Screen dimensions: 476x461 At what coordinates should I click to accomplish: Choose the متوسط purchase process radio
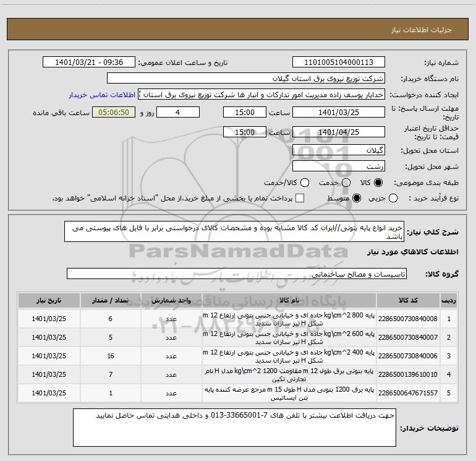(357, 198)
